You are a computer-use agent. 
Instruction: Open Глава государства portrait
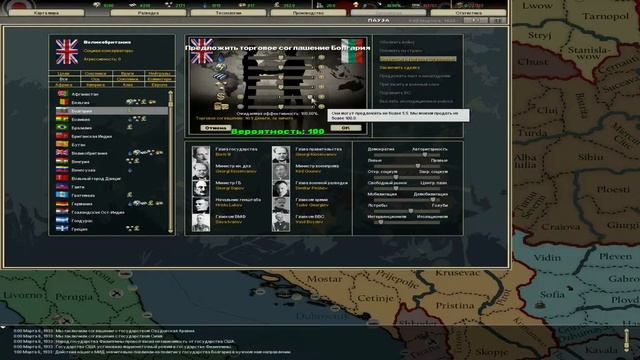tap(200, 154)
